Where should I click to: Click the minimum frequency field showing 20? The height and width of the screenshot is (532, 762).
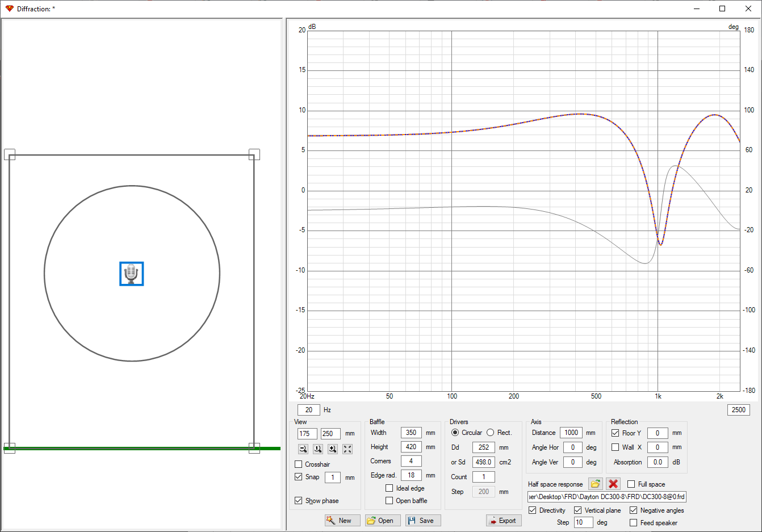point(309,410)
